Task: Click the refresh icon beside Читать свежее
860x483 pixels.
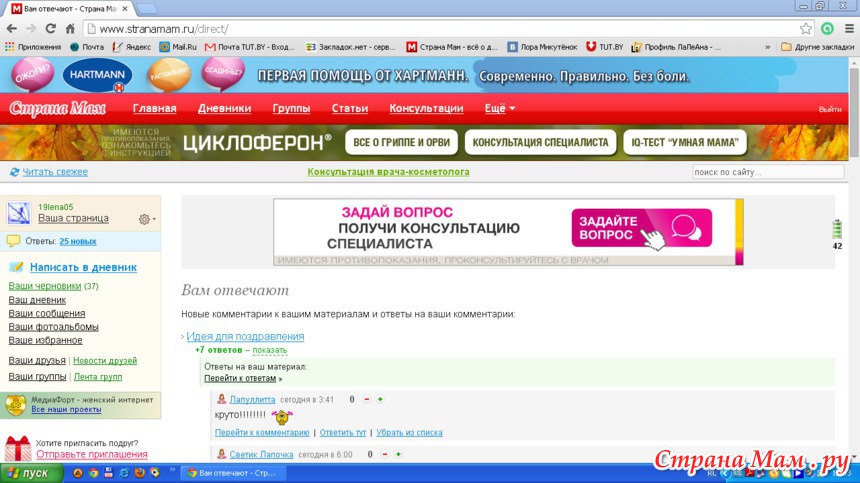Action: (14, 172)
